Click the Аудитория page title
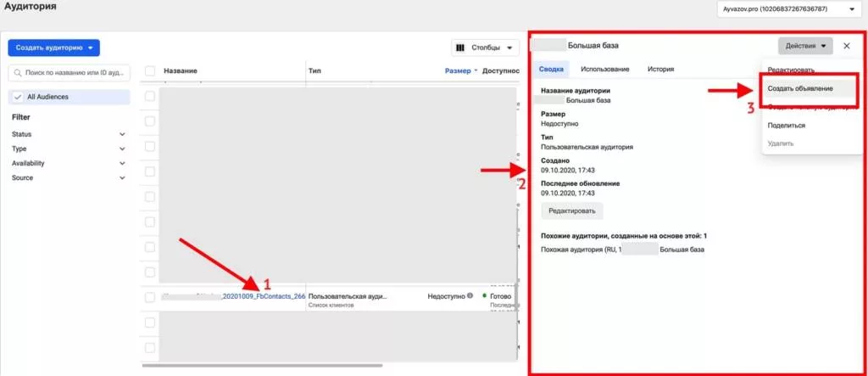Screen dimensions: 868x376 [x=30, y=7]
